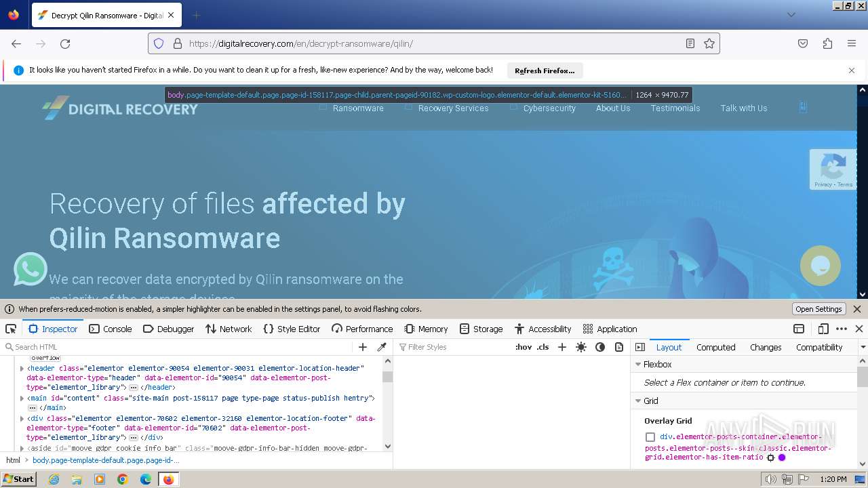Screen dimensions: 868x488
Task: Select body.page-template-default breadcrumb
Action: tap(106, 460)
